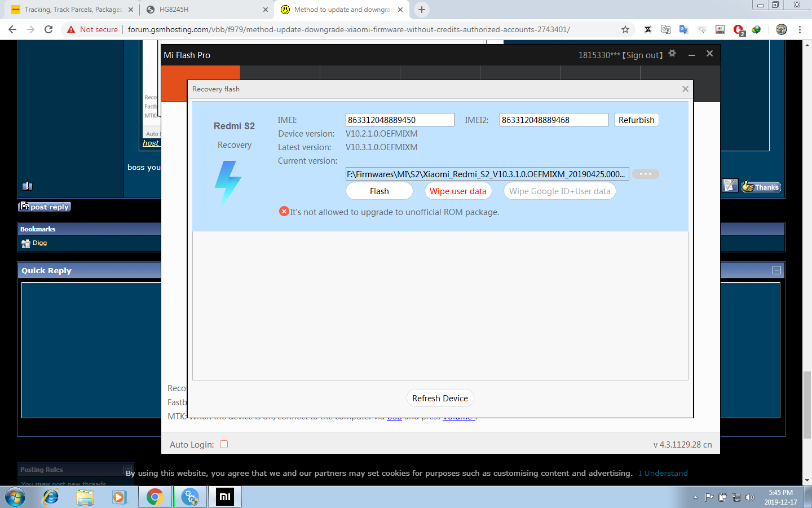Screen dimensions: 812x508
Task: Click the Chrome taskbar icon
Action: click(x=155, y=497)
